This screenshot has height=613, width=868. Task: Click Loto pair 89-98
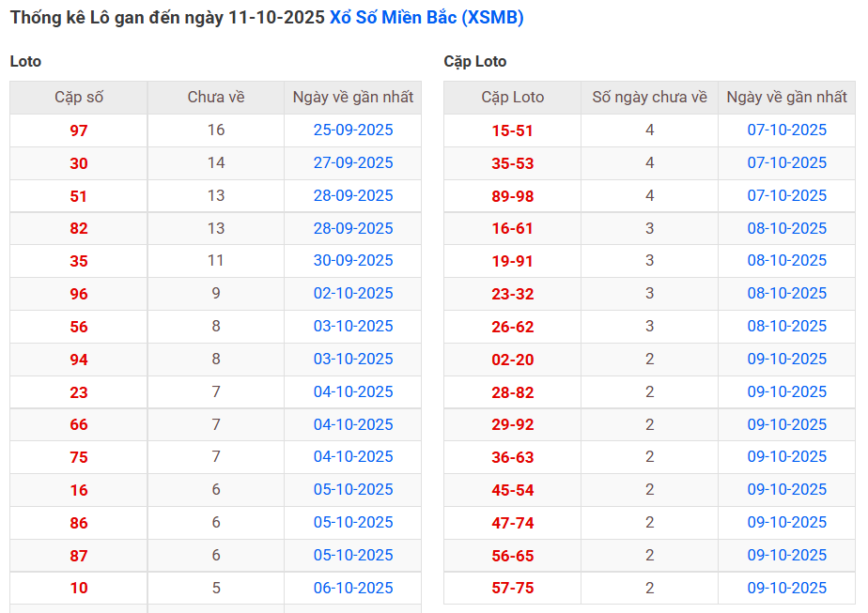click(x=513, y=196)
